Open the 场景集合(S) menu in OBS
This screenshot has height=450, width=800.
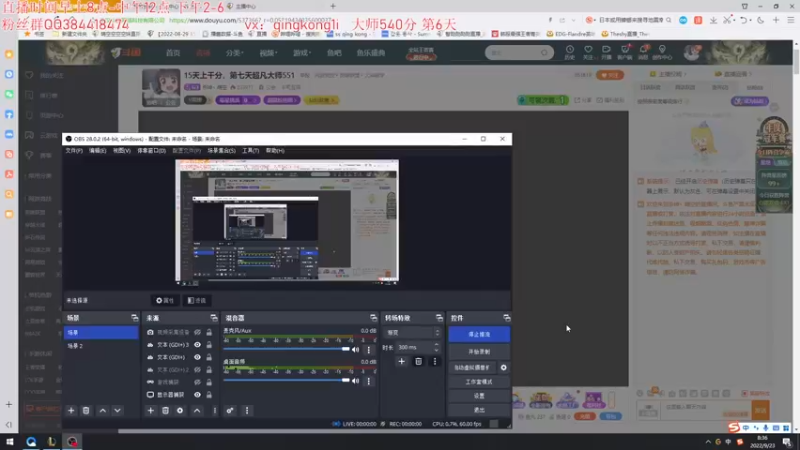click(x=221, y=151)
